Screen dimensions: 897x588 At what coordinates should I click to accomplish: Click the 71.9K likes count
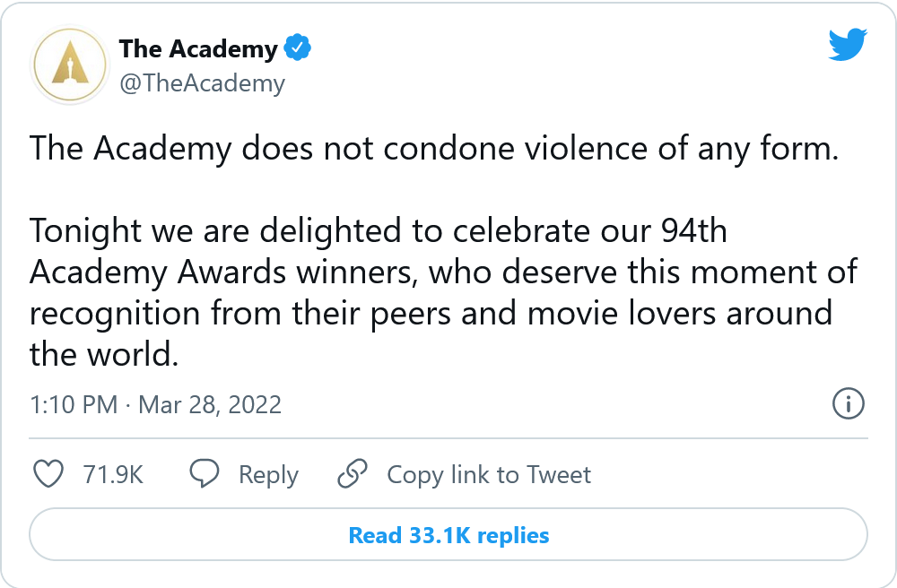click(113, 475)
